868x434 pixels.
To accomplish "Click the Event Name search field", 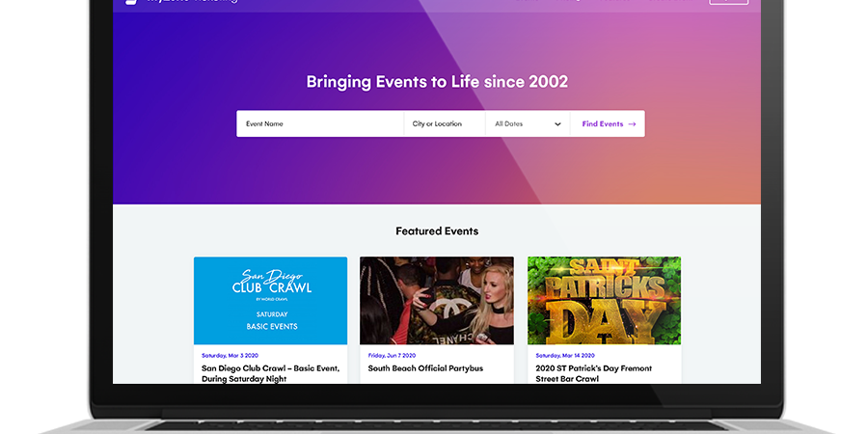I will click(x=320, y=124).
